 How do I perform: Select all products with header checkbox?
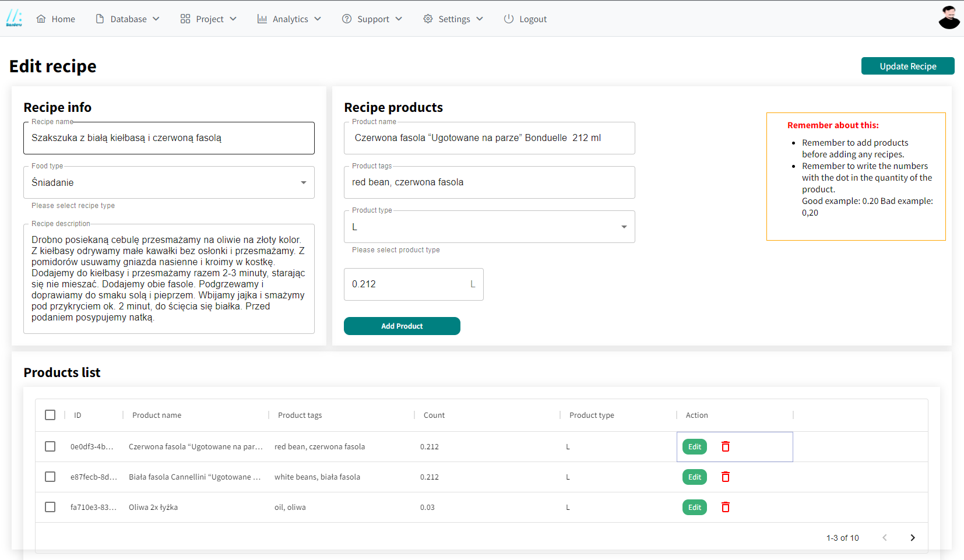tap(50, 415)
